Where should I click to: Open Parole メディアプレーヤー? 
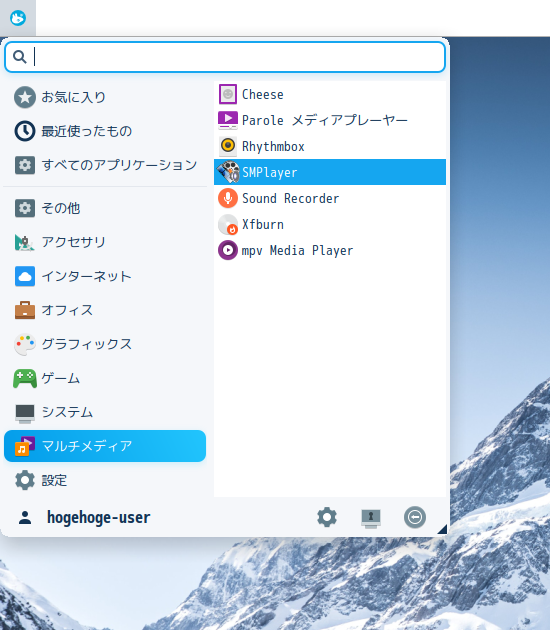(330, 120)
